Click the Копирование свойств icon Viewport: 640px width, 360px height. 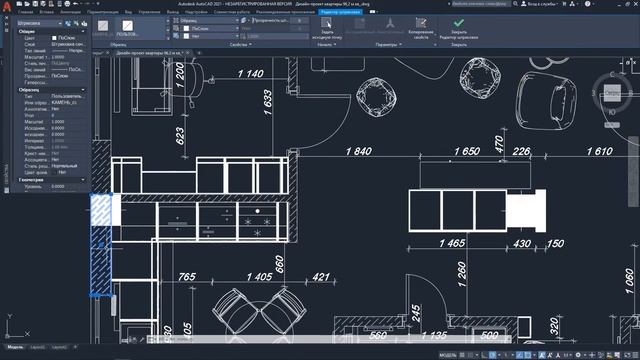421,23
